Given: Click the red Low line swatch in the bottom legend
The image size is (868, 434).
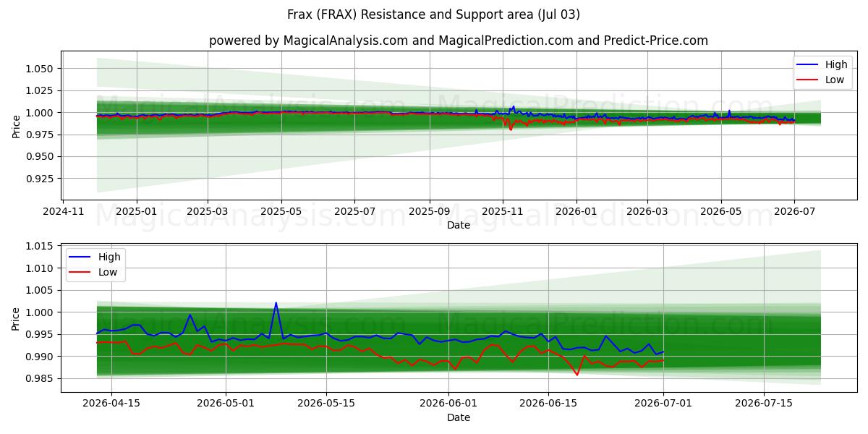Looking at the screenshot, I should coord(81,273).
